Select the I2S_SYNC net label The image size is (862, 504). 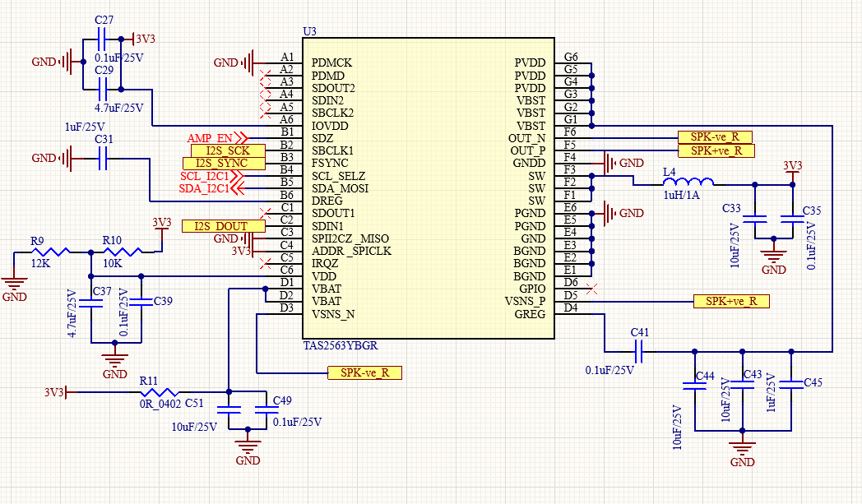click(223, 164)
